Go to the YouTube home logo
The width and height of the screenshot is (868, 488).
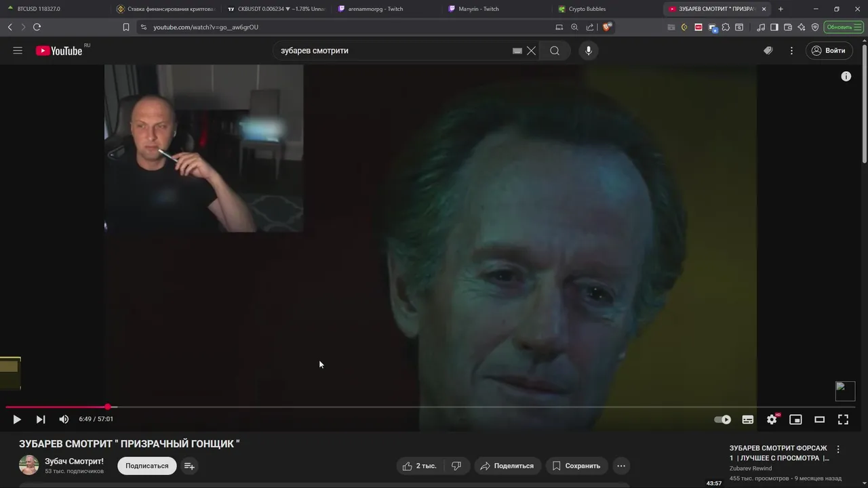pyautogui.click(x=59, y=51)
